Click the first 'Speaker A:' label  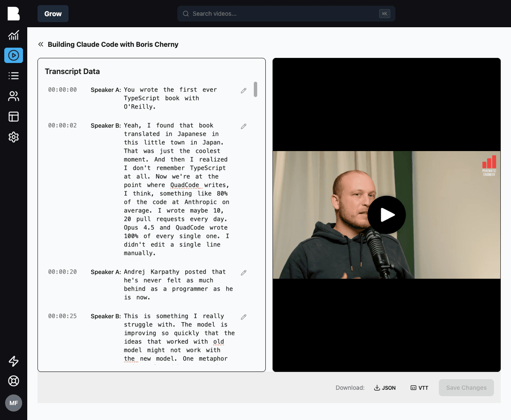106,90
